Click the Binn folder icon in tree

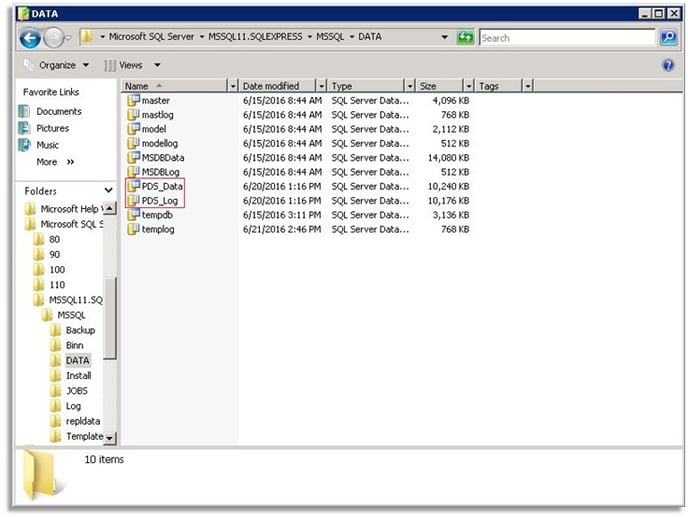click(x=55, y=345)
